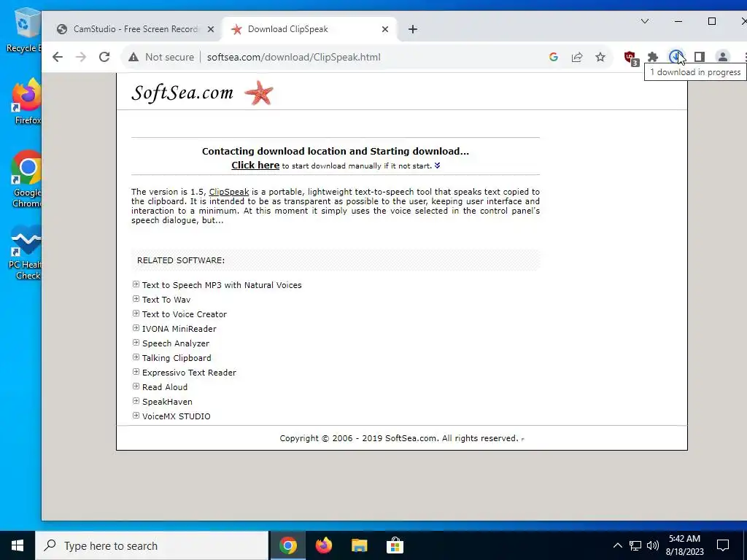Image resolution: width=747 pixels, height=560 pixels.
Task: Select the Firefox desktop shortcut
Action: (27, 102)
